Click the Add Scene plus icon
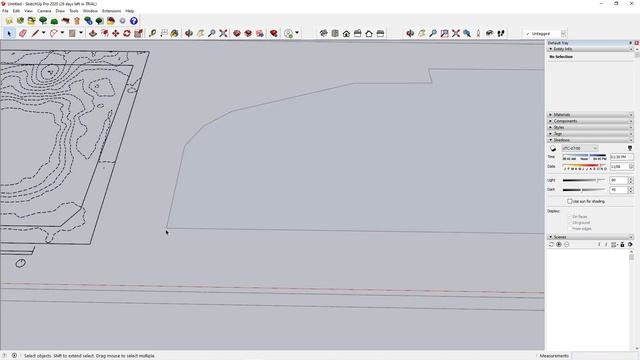Viewport: 640px width, 360px height. (x=559, y=244)
